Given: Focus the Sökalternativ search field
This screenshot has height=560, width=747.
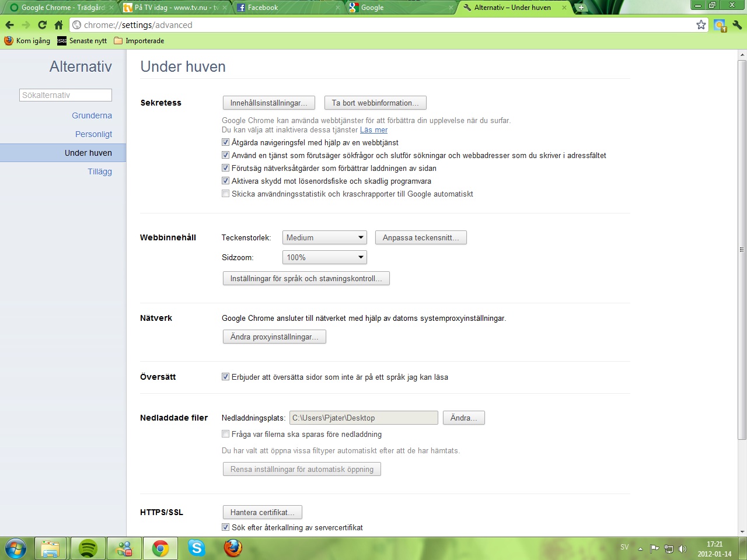Looking at the screenshot, I should [65, 95].
